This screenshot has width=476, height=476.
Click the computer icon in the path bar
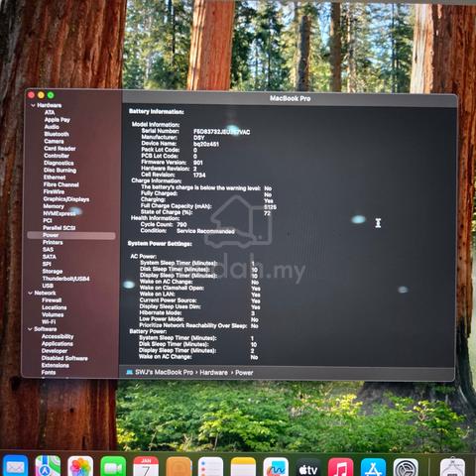pyautogui.click(x=130, y=372)
